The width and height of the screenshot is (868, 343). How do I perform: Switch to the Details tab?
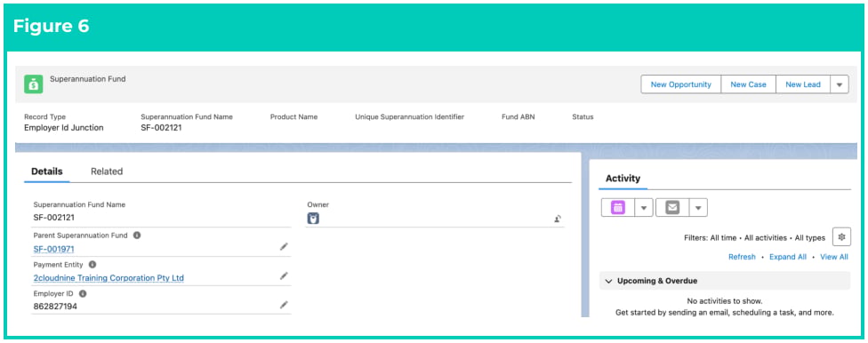(x=47, y=171)
